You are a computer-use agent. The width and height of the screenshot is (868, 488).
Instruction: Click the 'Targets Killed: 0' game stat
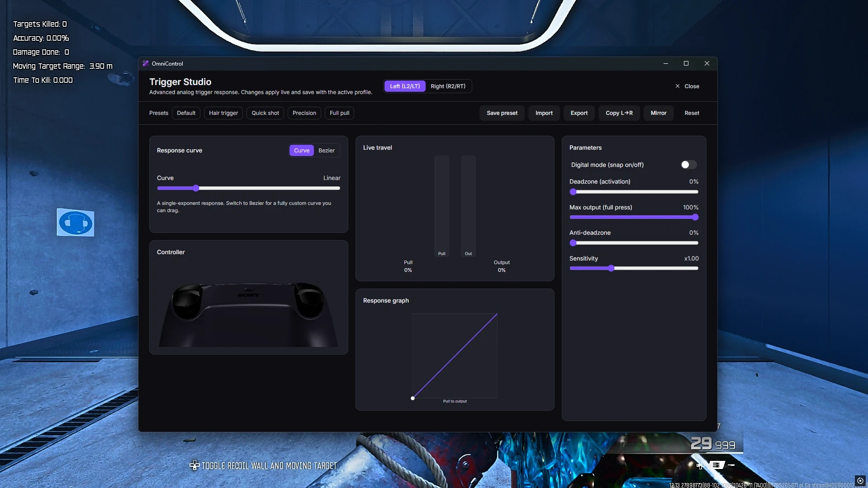click(40, 24)
